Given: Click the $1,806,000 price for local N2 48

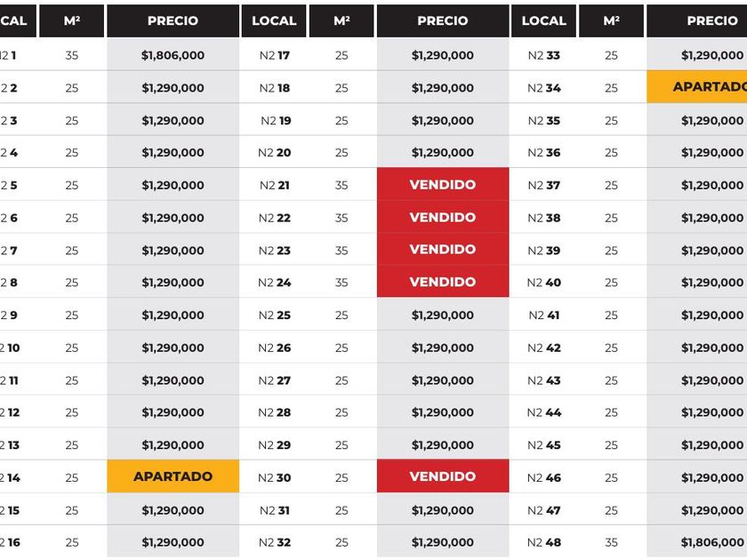Looking at the screenshot, I should click(x=711, y=542).
